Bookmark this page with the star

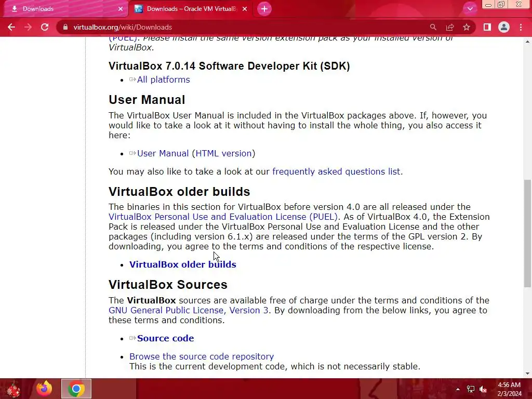tap(467, 27)
